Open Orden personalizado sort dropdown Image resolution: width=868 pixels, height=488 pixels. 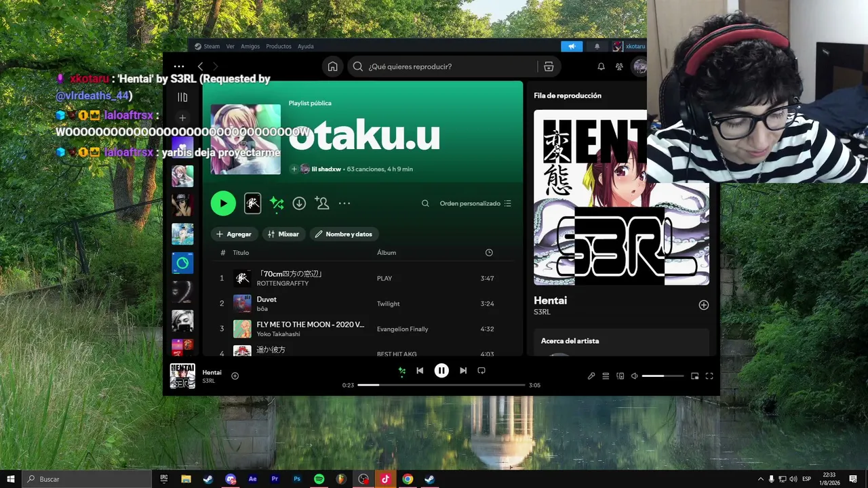(x=475, y=203)
